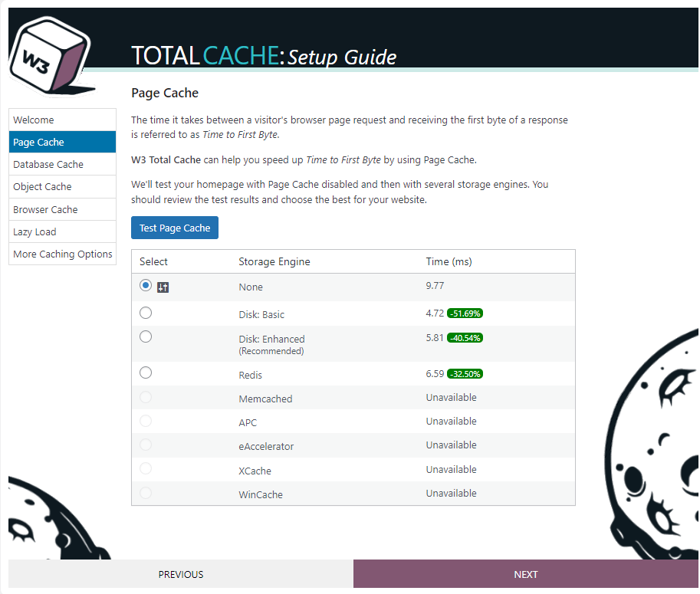Image resolution: width=700 pixels, height=594 pixels.
Task: Go to Lazy Load step
Action: [x=63, y=231]
